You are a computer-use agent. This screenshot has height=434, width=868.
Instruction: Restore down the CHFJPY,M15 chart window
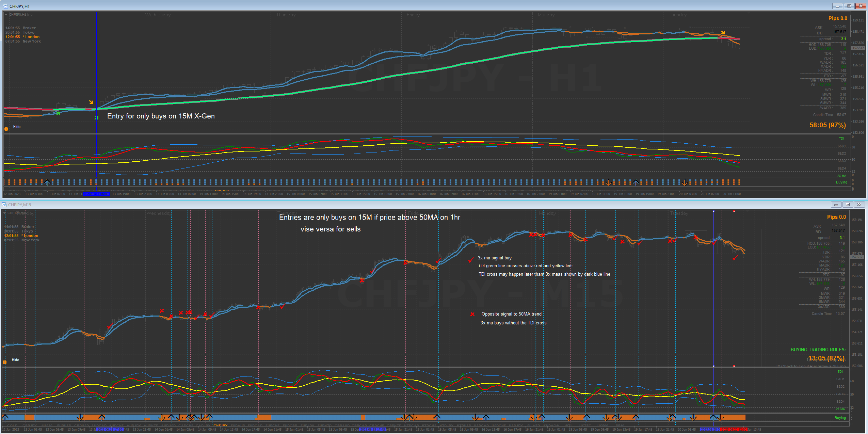click(848, 205)
